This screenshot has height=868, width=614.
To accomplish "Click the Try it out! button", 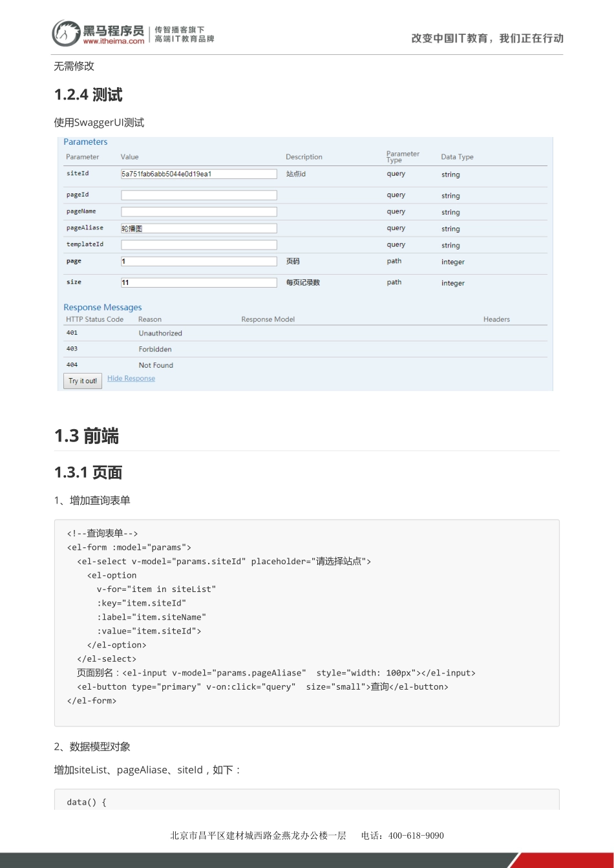I will pos(82,381).
